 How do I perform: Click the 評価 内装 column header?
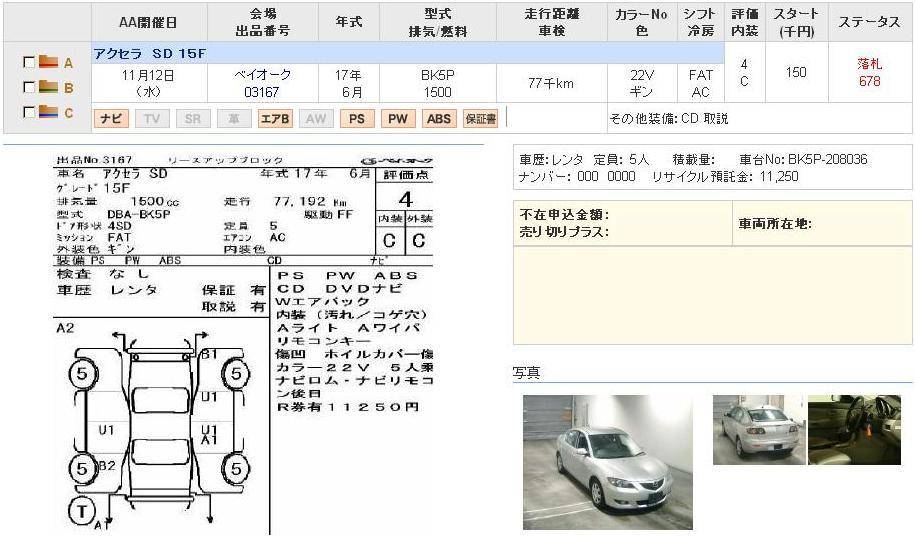(x=745, y=22)
